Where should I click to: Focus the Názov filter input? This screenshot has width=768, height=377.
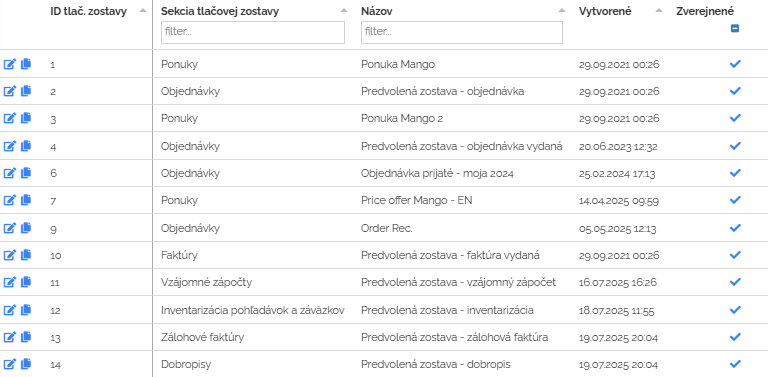coord(462,32)
